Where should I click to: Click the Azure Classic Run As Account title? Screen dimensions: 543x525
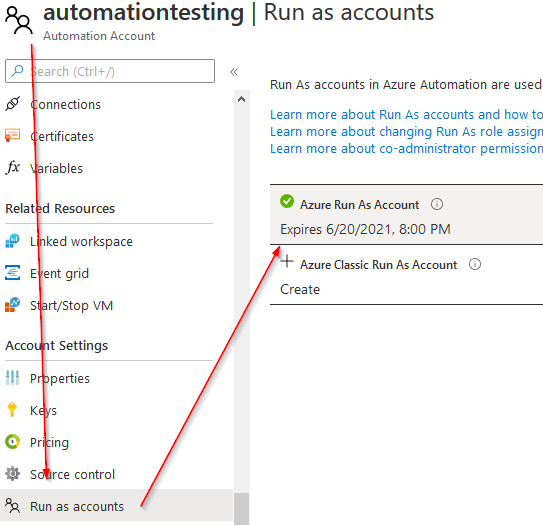tap(379, 265)
